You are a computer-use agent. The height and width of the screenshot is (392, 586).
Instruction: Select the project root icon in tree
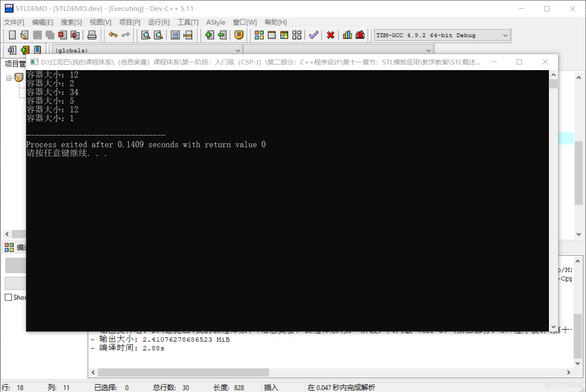click(x=19, y=78)
